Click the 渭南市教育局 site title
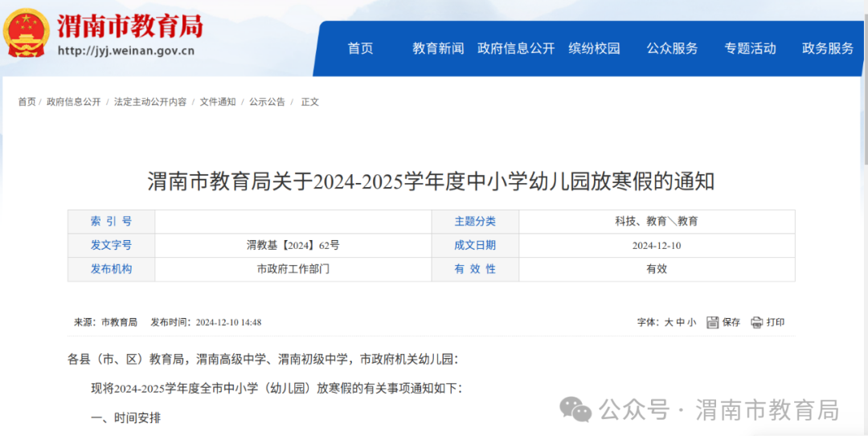The height and width of the screenshot is (436, 868). [130, 26]
